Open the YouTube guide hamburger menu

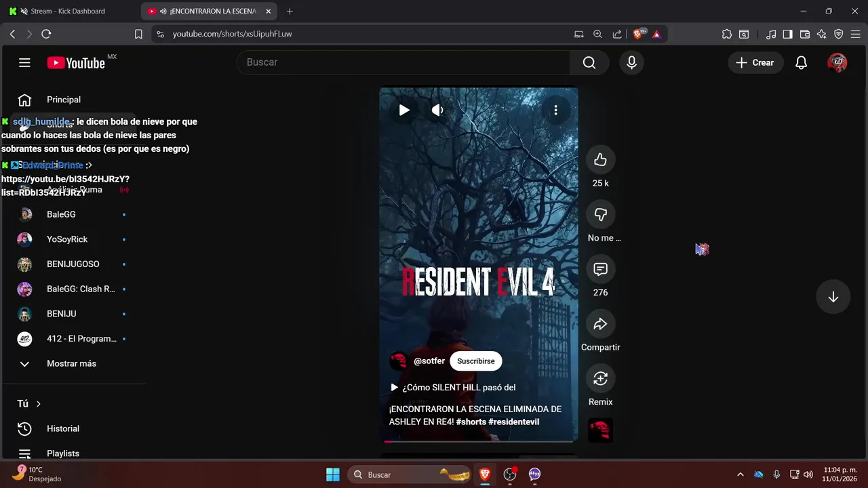pos(24,62)
